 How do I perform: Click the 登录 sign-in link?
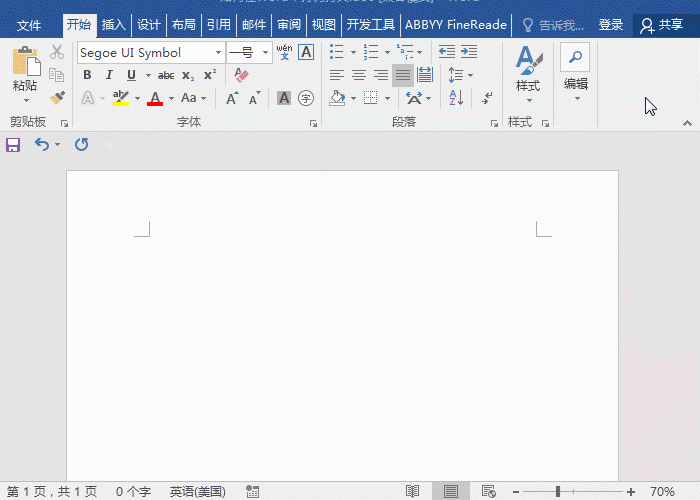[x=611, y=25]
